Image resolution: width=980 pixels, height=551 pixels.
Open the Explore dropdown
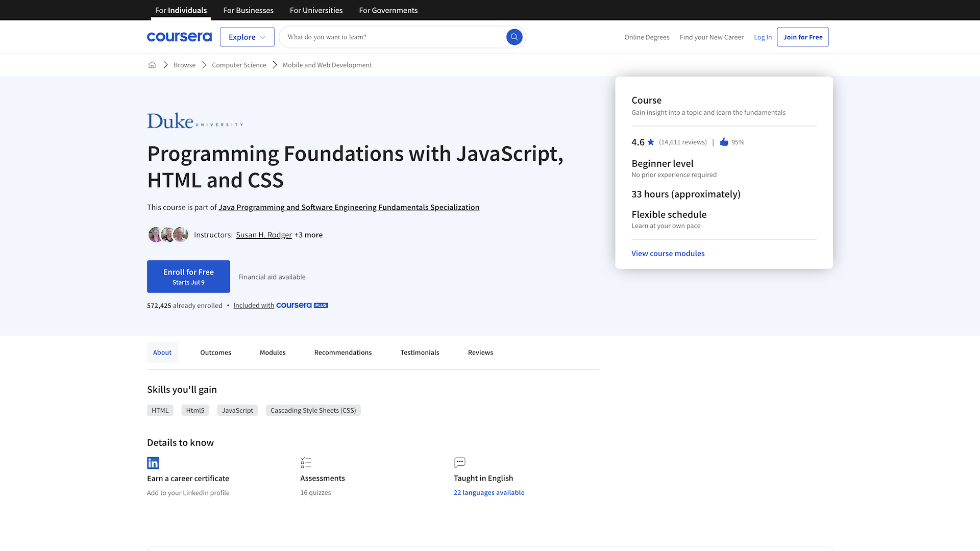[247, 37]
